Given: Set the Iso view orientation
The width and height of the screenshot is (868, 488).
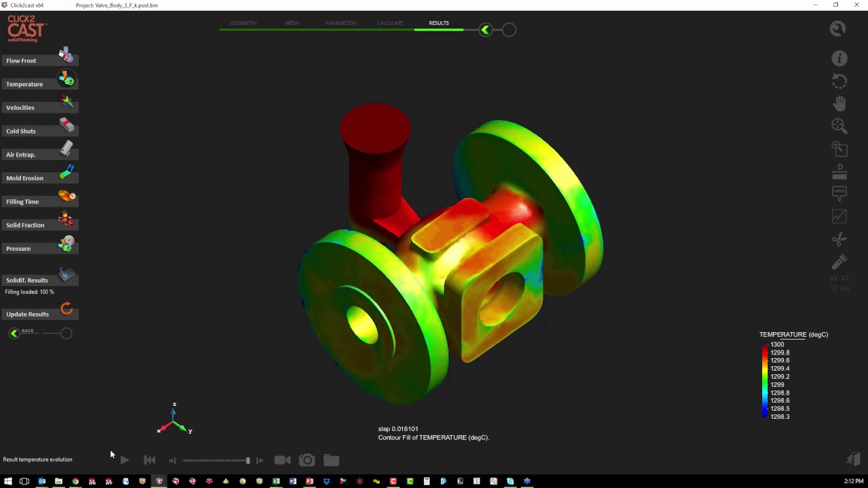Looking at the screenshot, I should click(844, 289).
